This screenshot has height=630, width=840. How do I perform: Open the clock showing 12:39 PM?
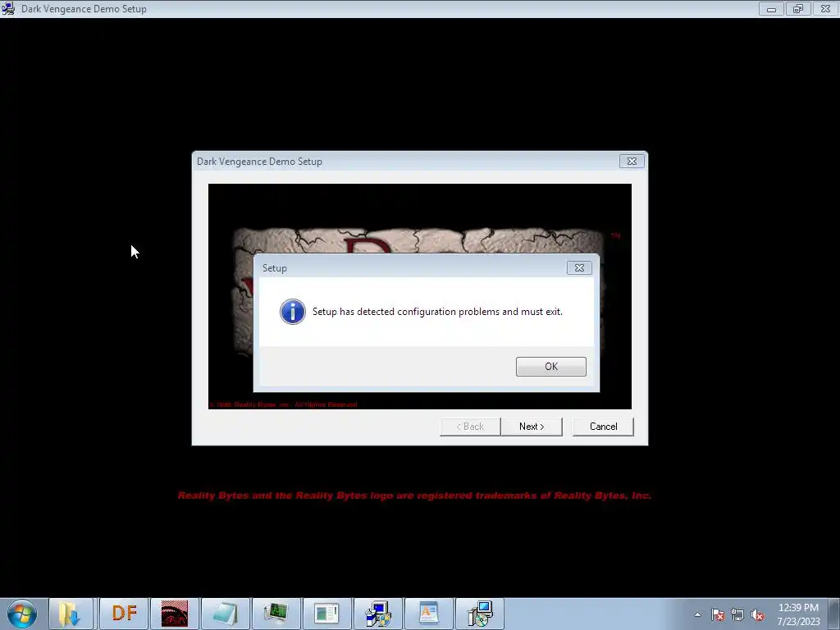click(x=798, y=614)
